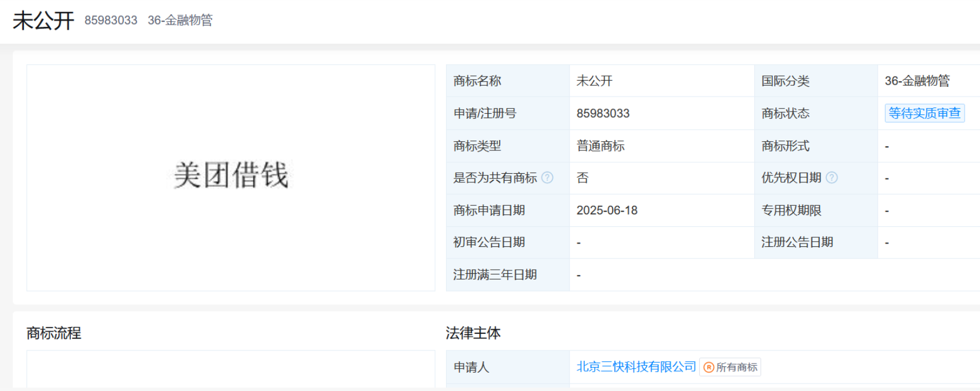Click 36-金融物管 in the page header

click(x=180, y=21)
